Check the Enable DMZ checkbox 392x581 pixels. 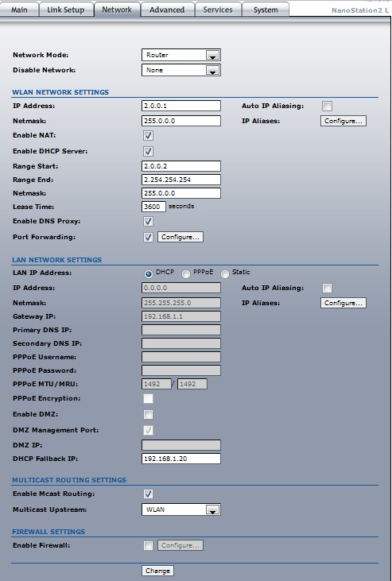(x=148, y=414)
